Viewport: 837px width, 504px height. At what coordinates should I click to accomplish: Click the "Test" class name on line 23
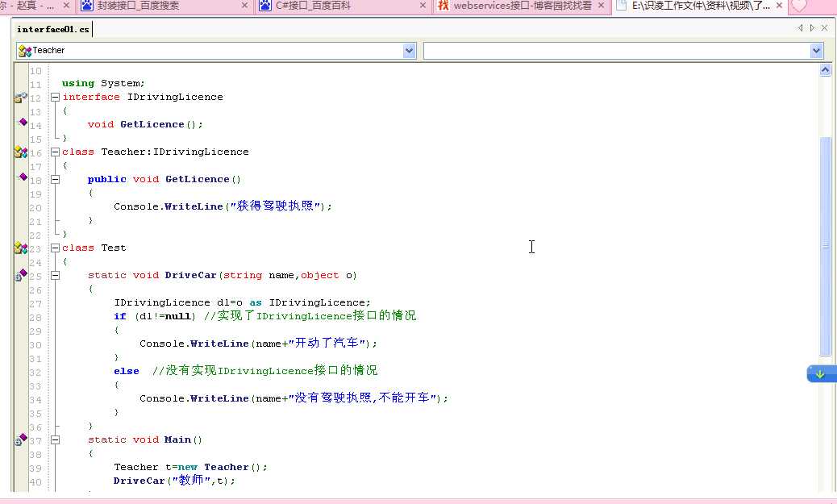click(x=114, y=248)
